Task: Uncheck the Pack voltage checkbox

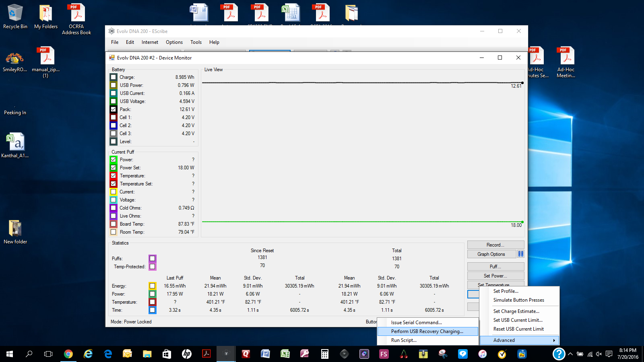Action: pyautogui.click(x=114, y=109)
